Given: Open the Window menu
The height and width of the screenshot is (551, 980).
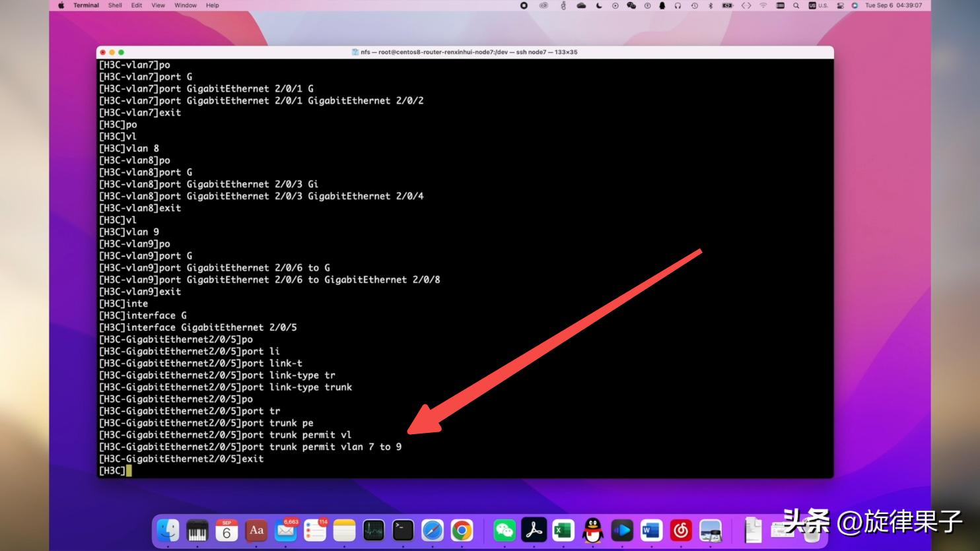Looking at the screenshot, I should [x=186, y=5].
